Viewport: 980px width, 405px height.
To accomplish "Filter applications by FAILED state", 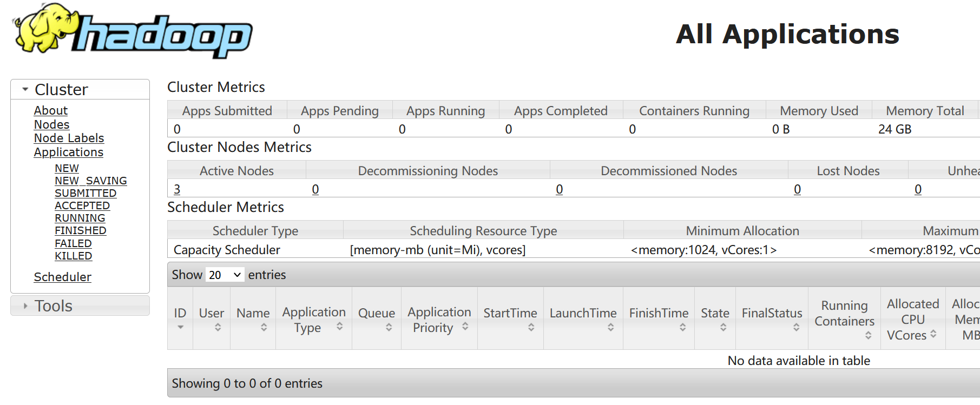I will click(x=73, y=243).
